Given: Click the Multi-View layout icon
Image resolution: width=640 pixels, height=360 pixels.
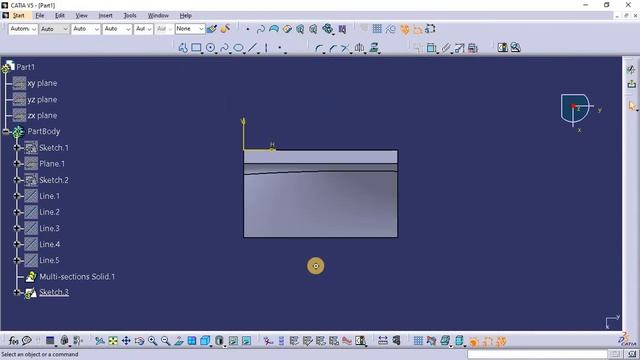Looking at the screenshot, I should click(x=192, y=340).
